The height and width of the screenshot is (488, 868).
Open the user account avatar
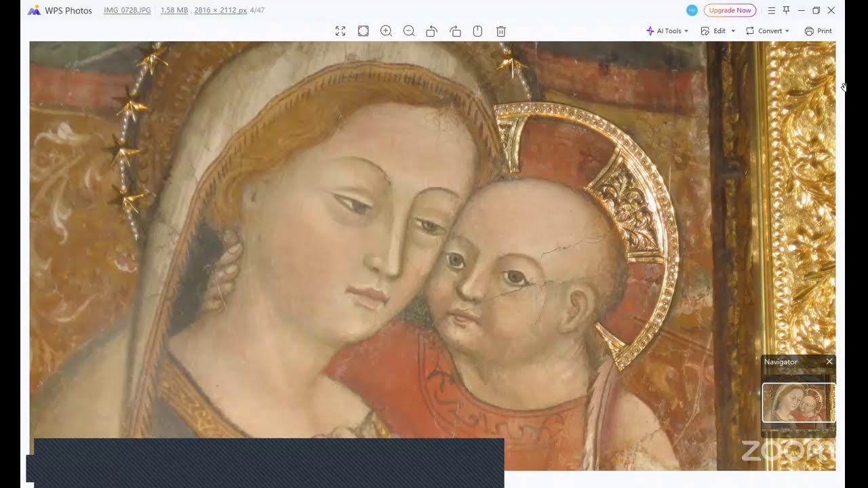pos(692,10)
